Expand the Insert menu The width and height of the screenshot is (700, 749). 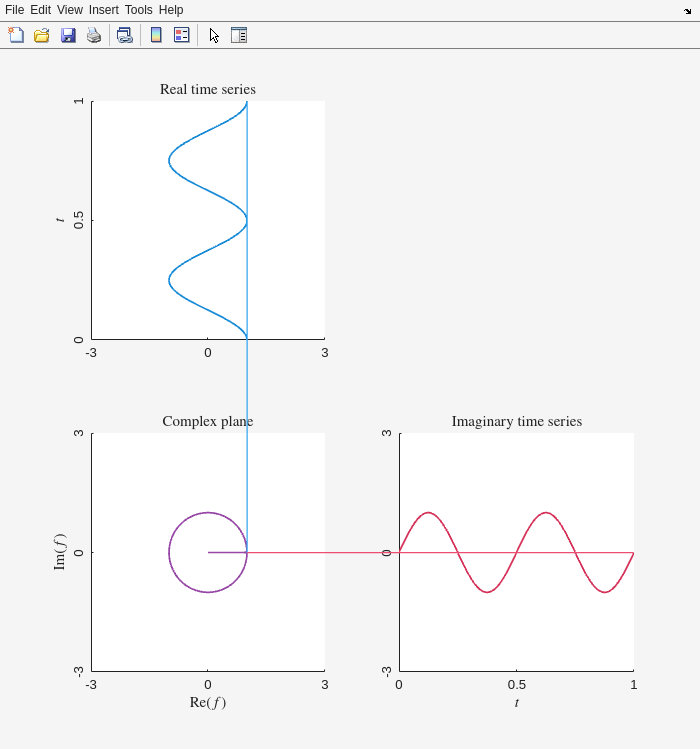[x=103, y=10]
